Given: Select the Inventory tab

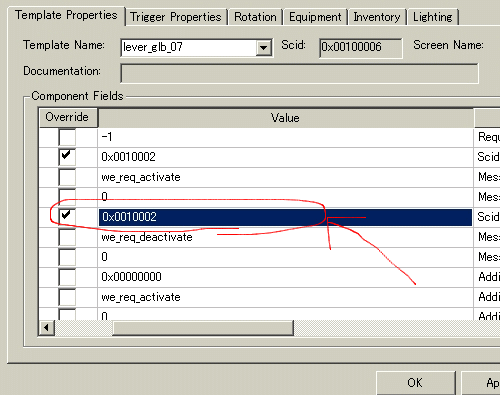Looking at the screenshot, I should 377,17.
